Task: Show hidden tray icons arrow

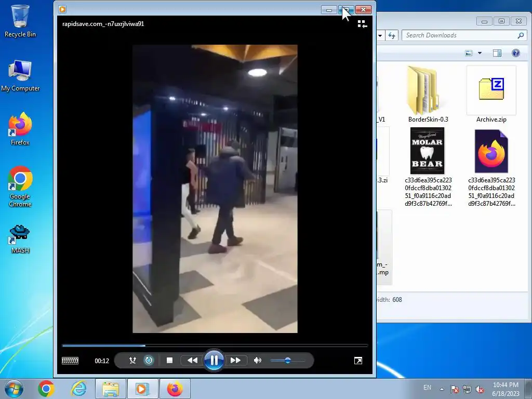Action: click(x=442, y=389)
